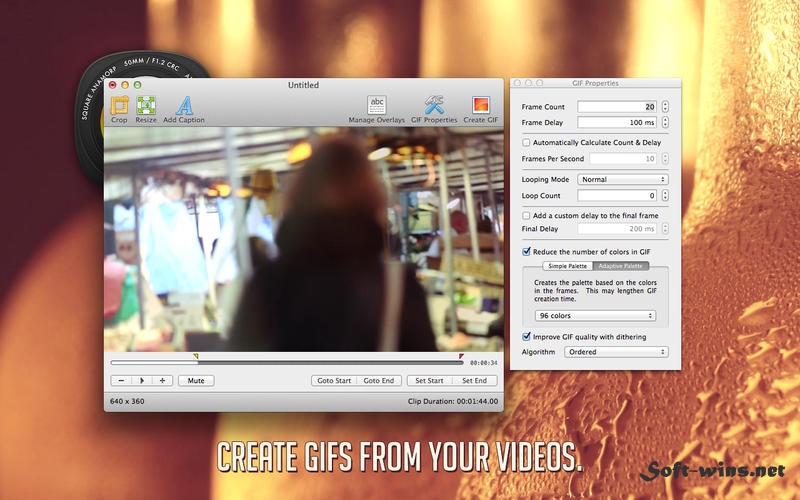Step back one frame with minus button
The image size is (800, 500).
[x=121, y=381]
